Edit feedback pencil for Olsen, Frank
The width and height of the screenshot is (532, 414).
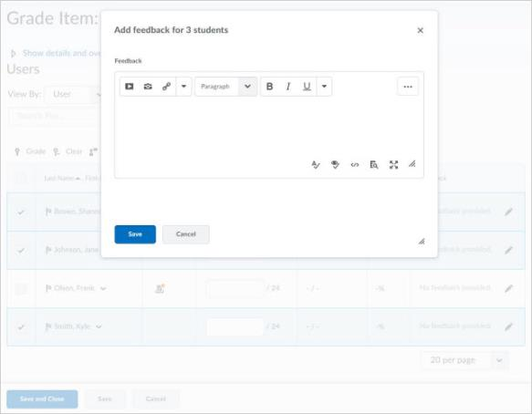point(508,288)
